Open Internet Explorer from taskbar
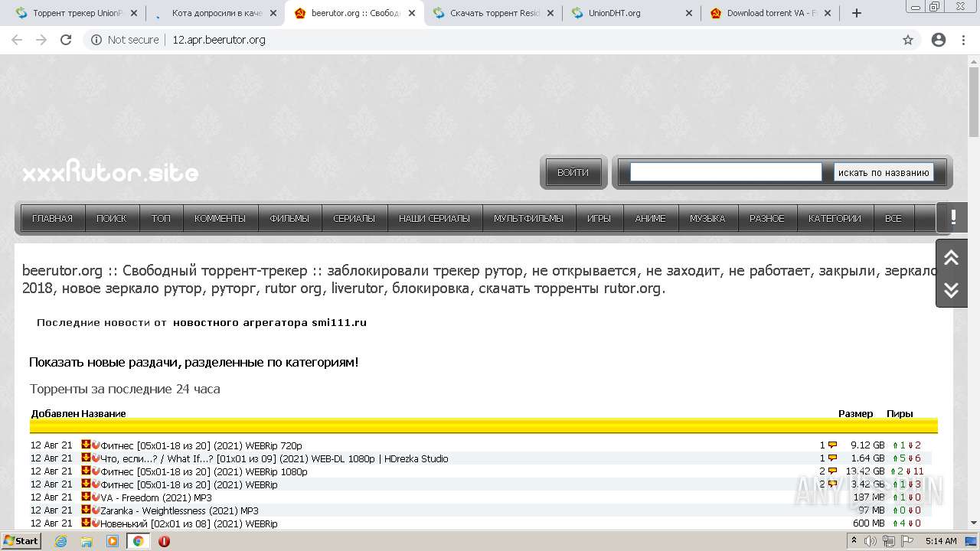 click(61, 541)
